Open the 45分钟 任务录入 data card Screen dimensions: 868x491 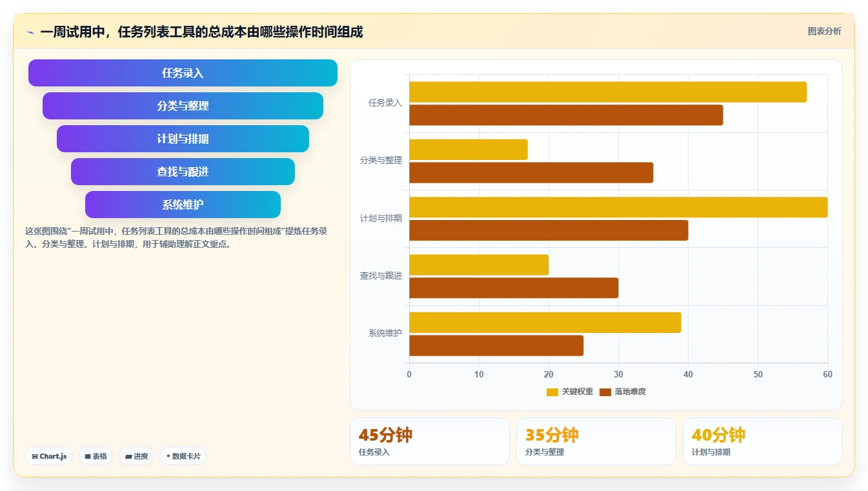[x=430, y=441]
